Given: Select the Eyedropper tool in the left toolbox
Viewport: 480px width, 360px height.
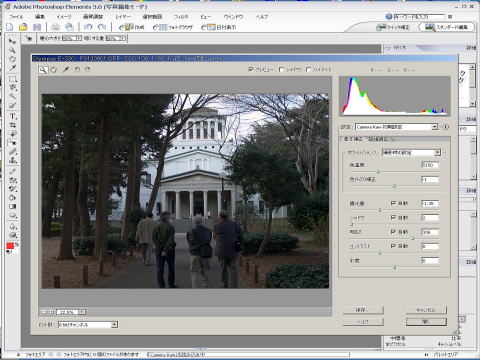Looking at the screenshot, I should tap(12, 68).
